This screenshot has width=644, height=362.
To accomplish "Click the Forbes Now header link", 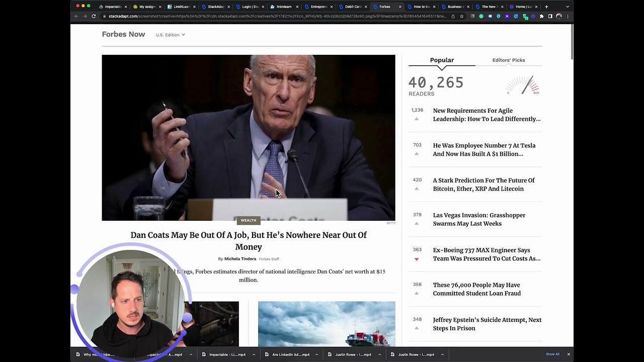I will [123, 34].
